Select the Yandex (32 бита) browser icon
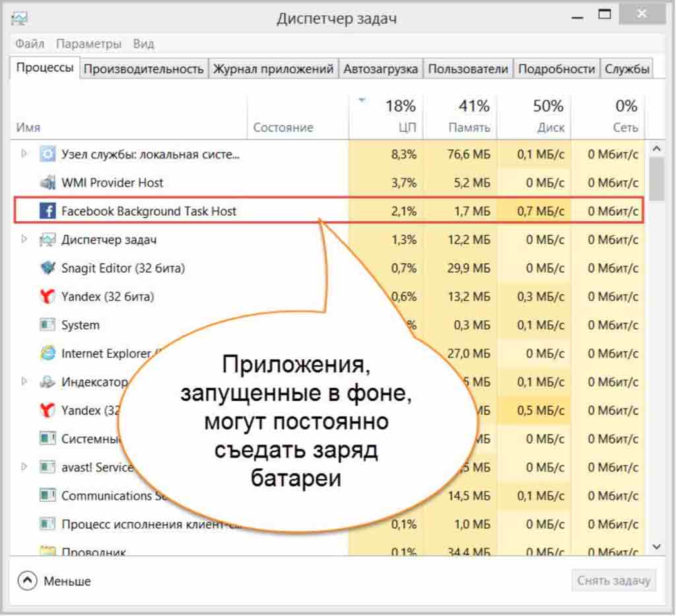Viewport: 676px width, 616px height. click(x=47, y=296)
